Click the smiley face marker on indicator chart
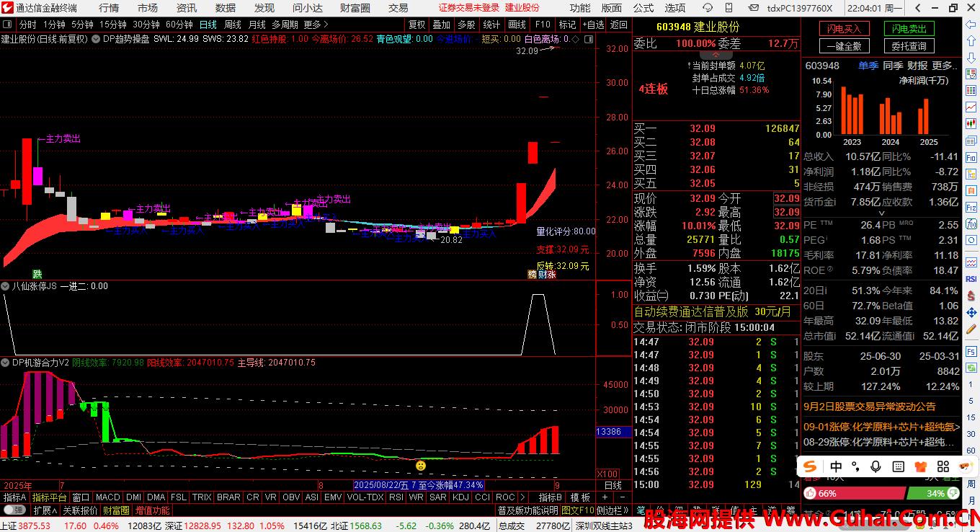Viewport: 980px width, 532px height. 421,466
